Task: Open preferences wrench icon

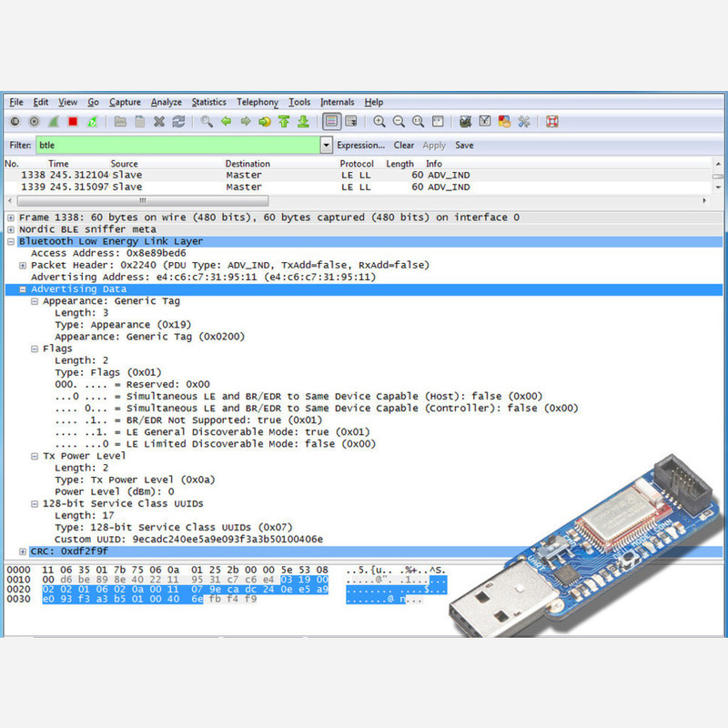Action: (x=524, y=122)
